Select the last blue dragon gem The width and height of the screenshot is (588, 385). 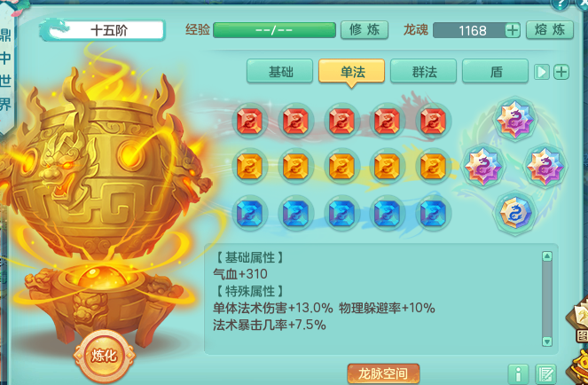433,213
